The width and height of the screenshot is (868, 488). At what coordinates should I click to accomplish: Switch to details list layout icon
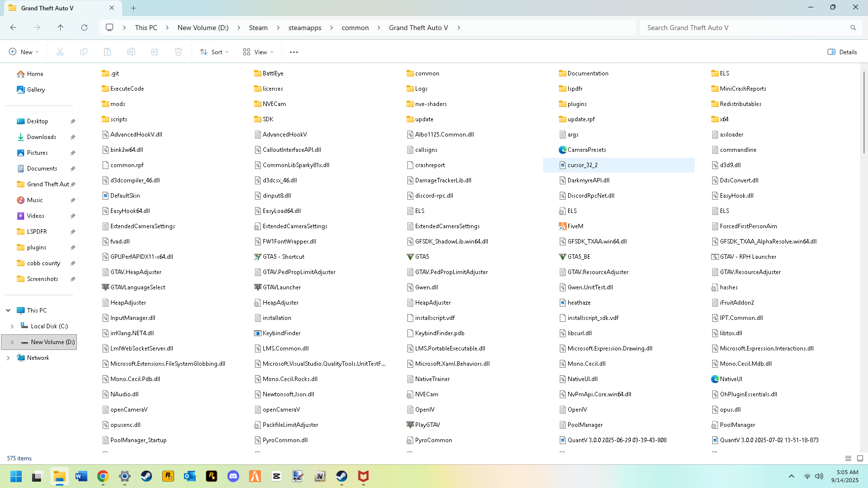(848, 458)
